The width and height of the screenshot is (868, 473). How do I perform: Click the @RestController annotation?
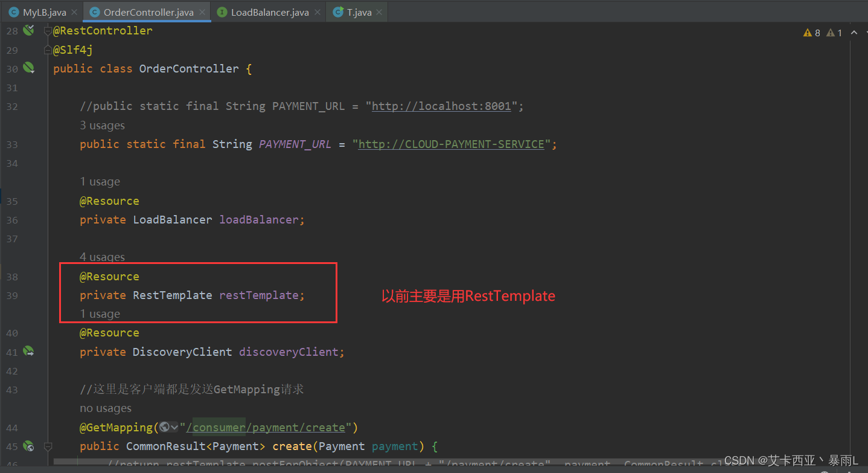coord(103,30)
